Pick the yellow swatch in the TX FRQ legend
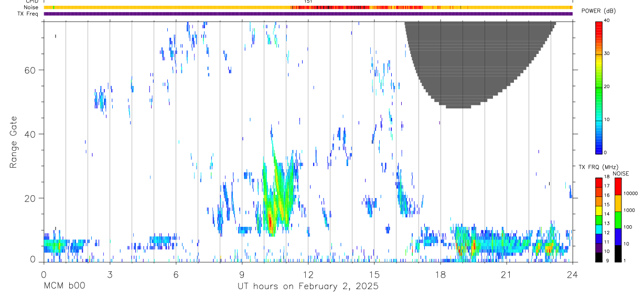The width and height of the screenshot is (644, 297). [x=598, y=211]
